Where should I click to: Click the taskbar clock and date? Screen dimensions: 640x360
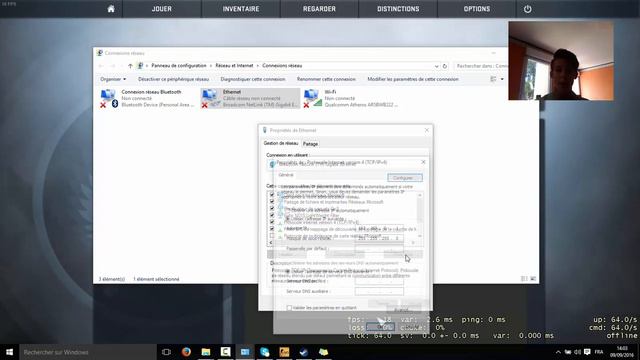(622, 352)
